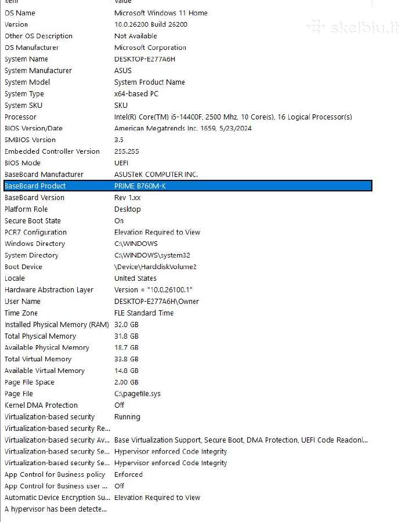The height and width of the screenshot is (522, 420).
Task: Select Embedded Controller Version row
Action: tap(188, 151)
